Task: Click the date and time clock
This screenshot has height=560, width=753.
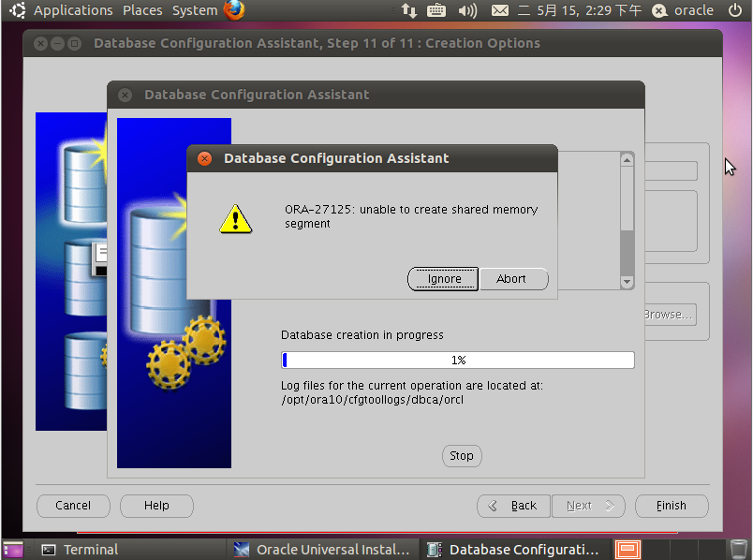Action: point(580,10)
